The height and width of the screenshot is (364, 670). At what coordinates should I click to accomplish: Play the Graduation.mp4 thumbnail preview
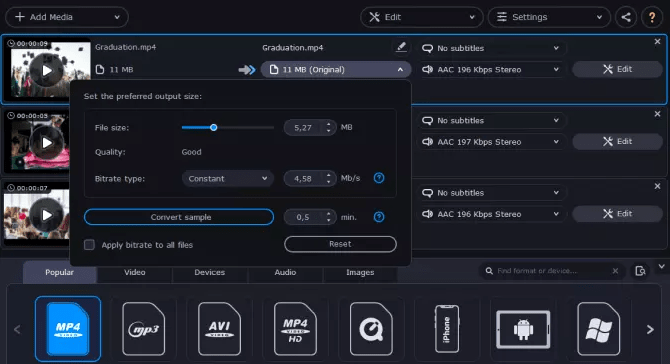coord(47,70)
